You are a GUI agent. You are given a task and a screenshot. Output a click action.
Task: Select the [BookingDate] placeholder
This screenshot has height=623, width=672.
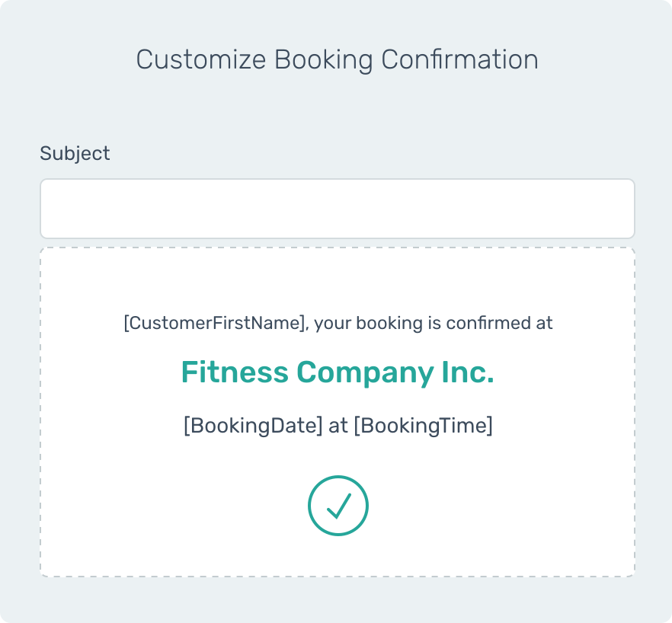(x=253, y=426)
